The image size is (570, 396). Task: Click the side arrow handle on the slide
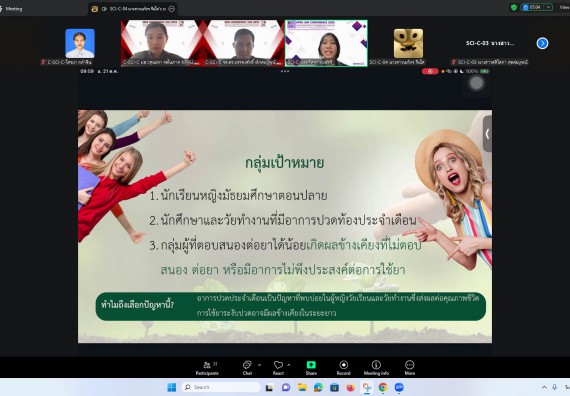click(x=487, y=134)
